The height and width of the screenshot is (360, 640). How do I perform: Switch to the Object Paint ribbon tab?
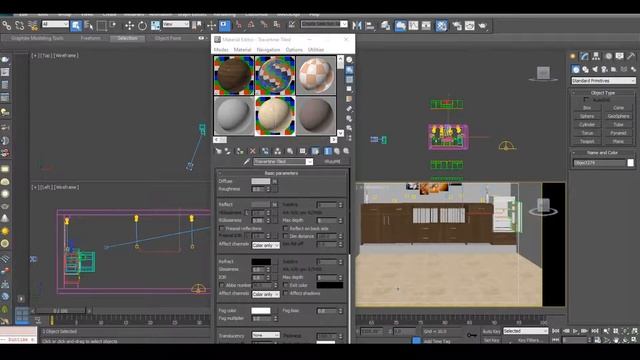click(x=168, y=38)
